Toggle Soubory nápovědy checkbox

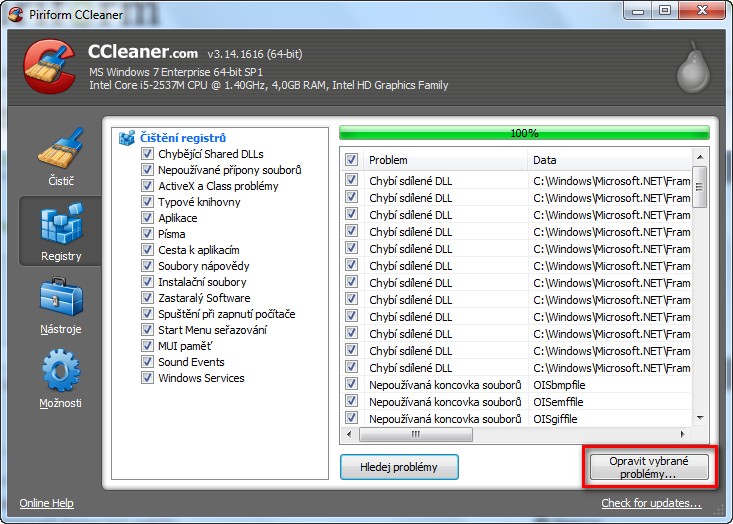[147, 266]
